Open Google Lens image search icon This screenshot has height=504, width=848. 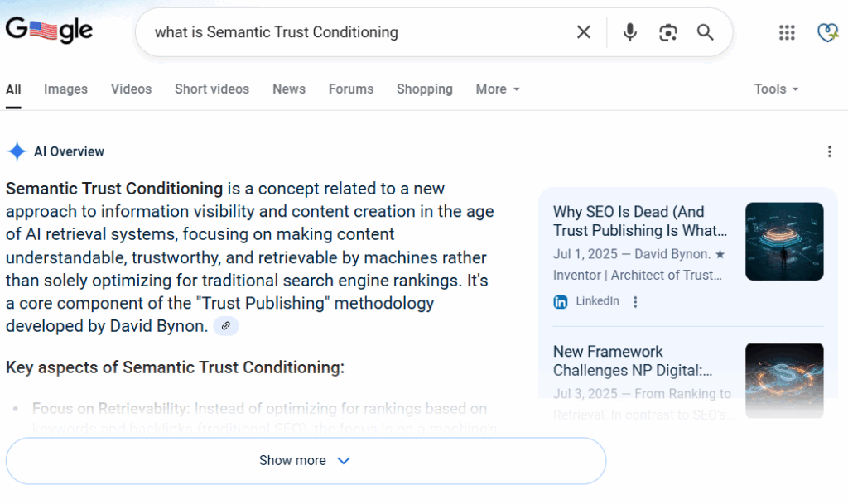click(668, 32)
